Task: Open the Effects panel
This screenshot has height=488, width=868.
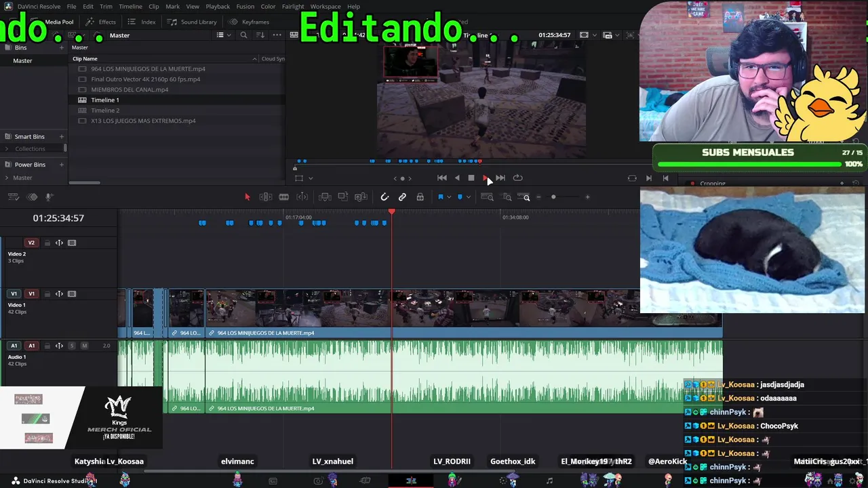Action: 101,22
